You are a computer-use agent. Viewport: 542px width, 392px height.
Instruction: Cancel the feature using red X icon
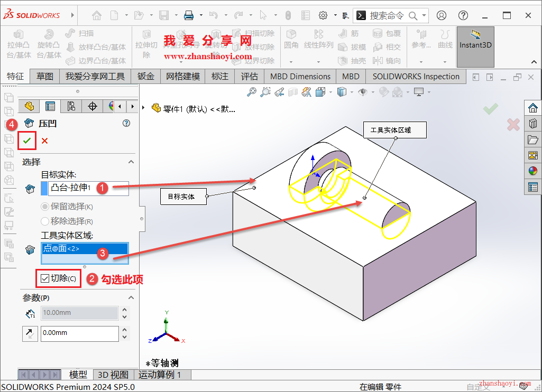pyautogui.click(x=44, y=141)
